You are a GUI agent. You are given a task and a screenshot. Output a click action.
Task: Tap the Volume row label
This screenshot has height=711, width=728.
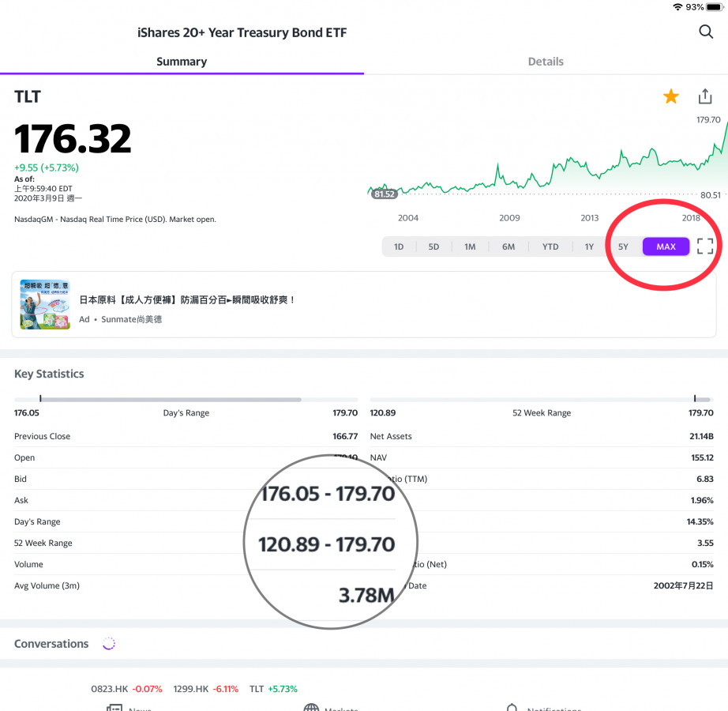point(28,564)
